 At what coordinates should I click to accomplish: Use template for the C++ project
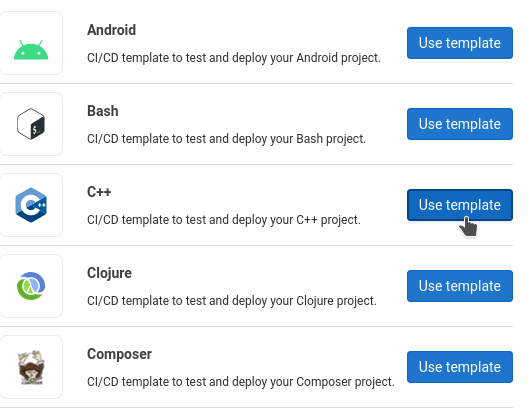(460, 205)
